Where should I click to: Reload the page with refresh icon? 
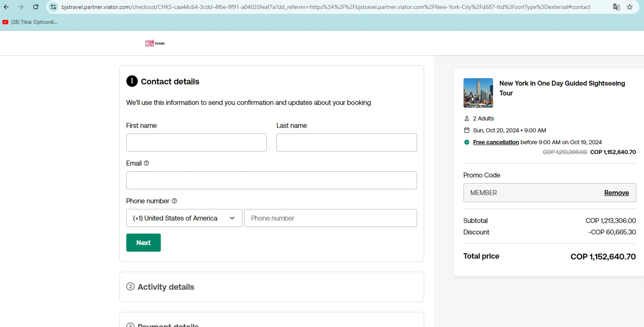(36, 7)
